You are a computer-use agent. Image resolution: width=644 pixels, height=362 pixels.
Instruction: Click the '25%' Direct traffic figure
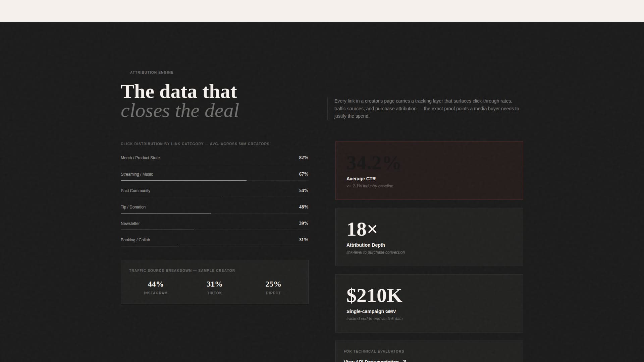pyautogui.click(x=273, y=284)
